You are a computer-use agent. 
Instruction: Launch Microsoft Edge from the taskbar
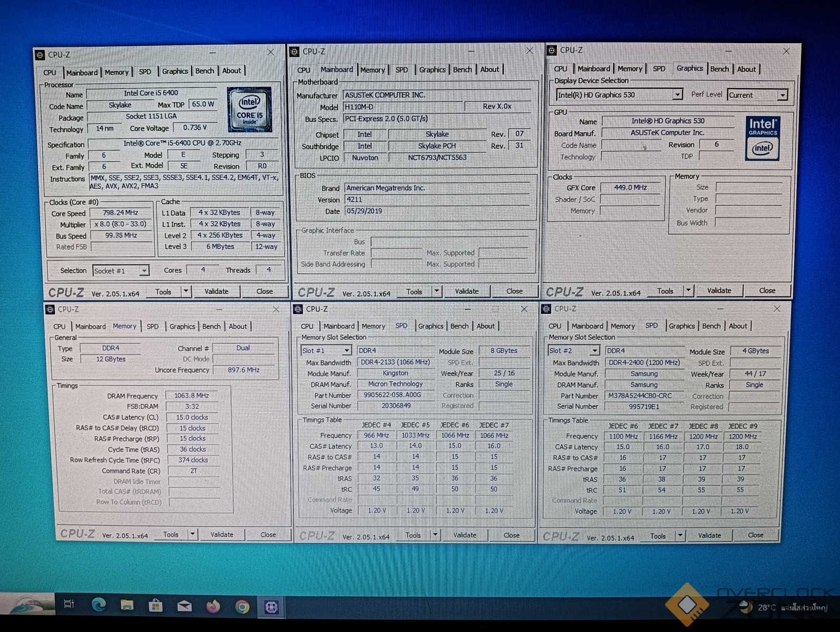pos(99,605)
